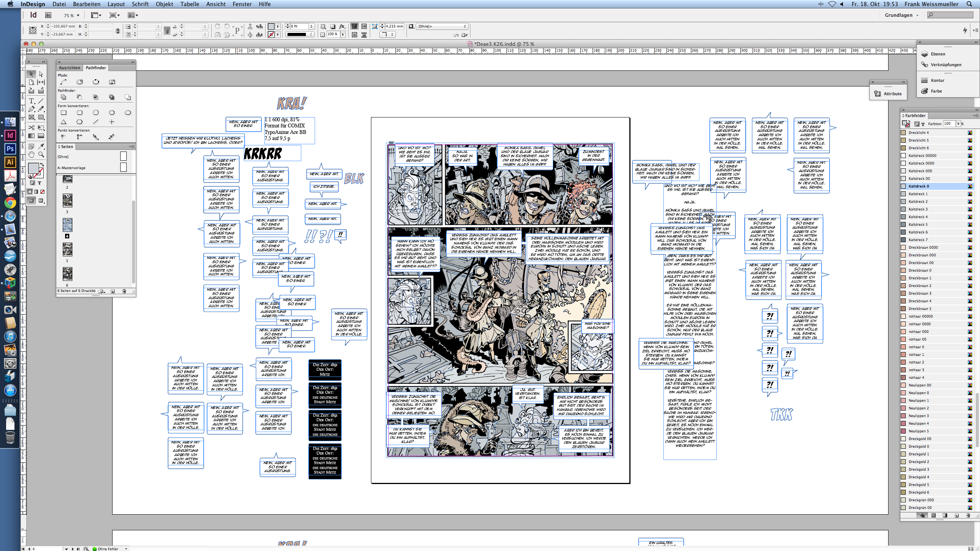Image resolution: width=980 pixels, height=551 pixels.
Task: Pick the Scissors tool
Action: pyautogui.click(x=31, y=127)
